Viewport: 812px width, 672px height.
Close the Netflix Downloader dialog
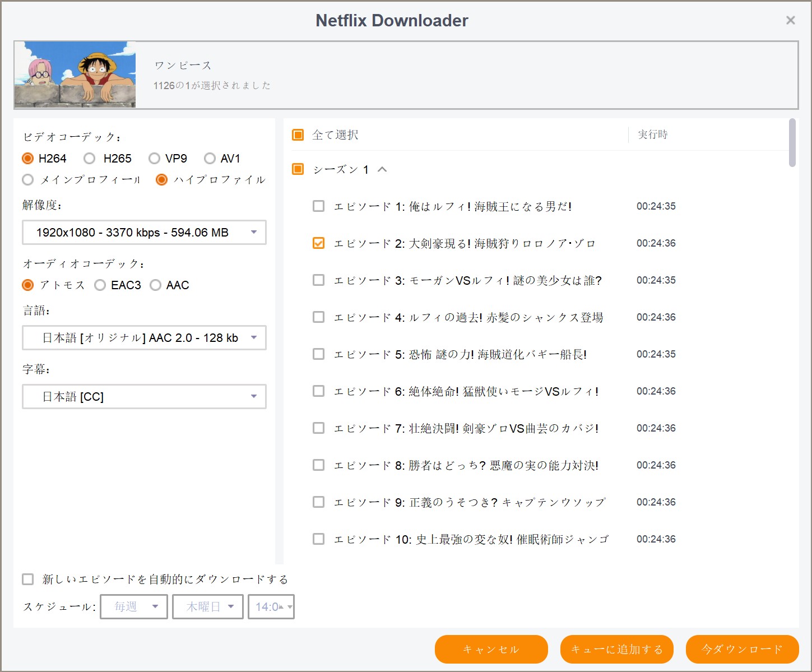pyautogui.click(x=790, y=20)
